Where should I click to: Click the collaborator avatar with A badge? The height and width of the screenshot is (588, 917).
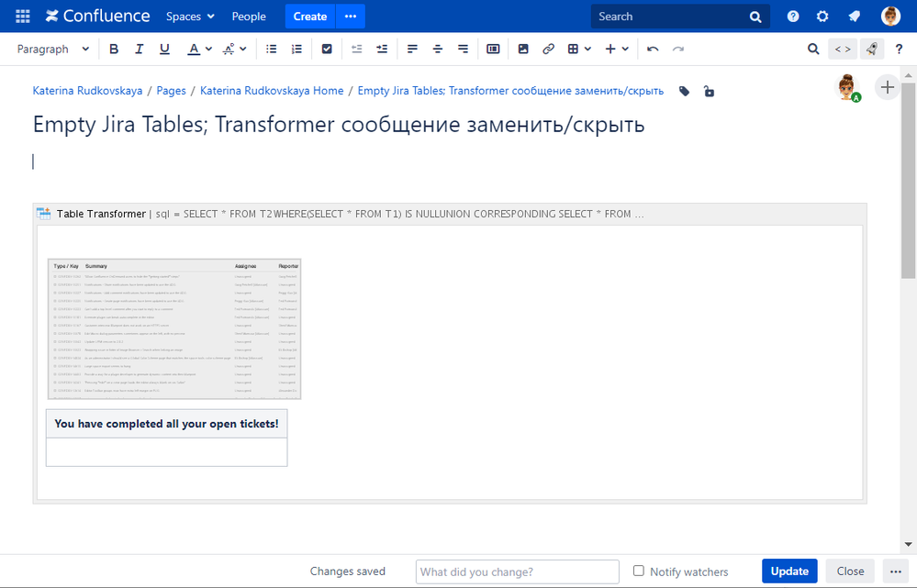848,88
